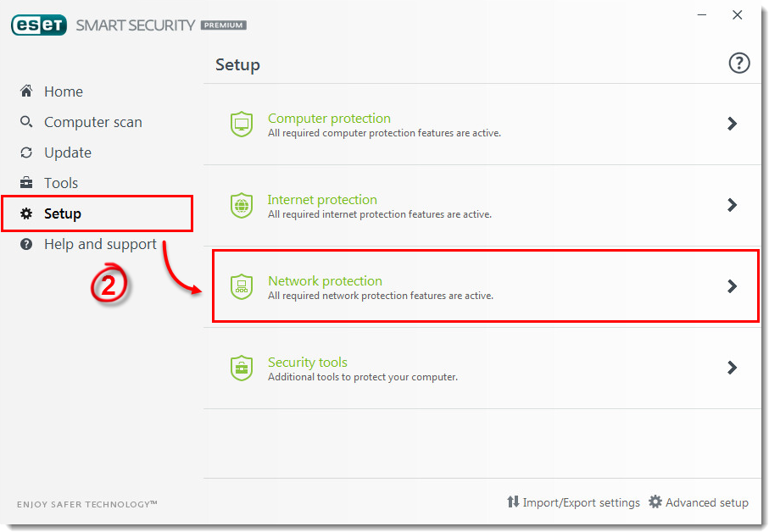The height and width of the screenshot is (532, 769).
Task: Click the Network protection shield icon
Action: [242, 286]
